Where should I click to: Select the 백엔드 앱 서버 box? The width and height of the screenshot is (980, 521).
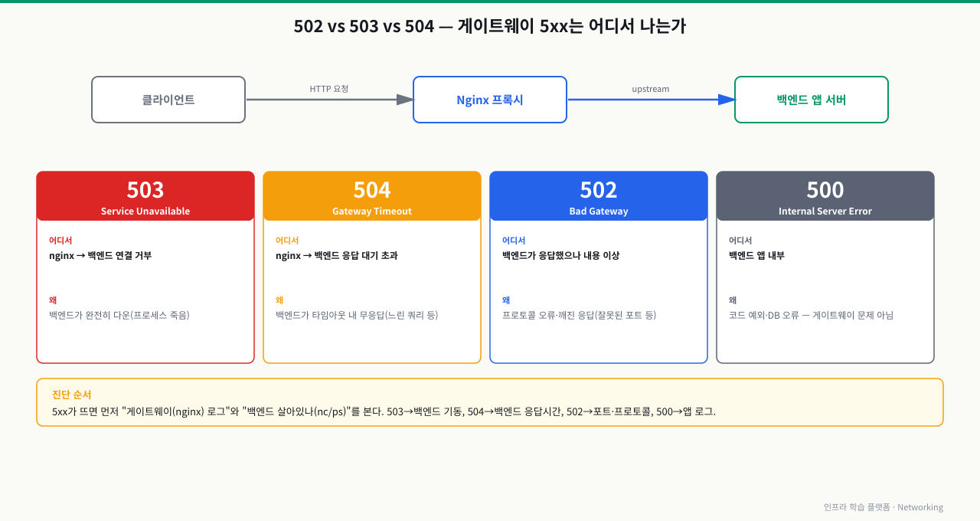point(812,100)
